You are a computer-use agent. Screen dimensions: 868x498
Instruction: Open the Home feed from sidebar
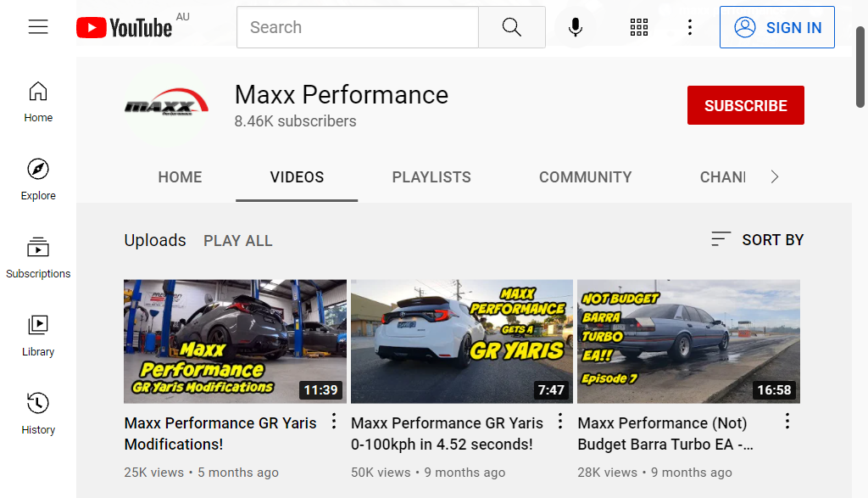(37, 100)
